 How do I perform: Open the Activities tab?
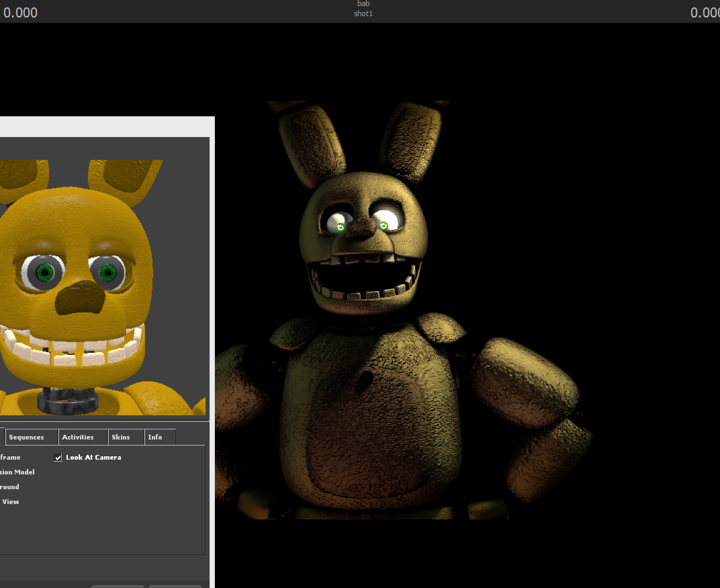(83, 437)
